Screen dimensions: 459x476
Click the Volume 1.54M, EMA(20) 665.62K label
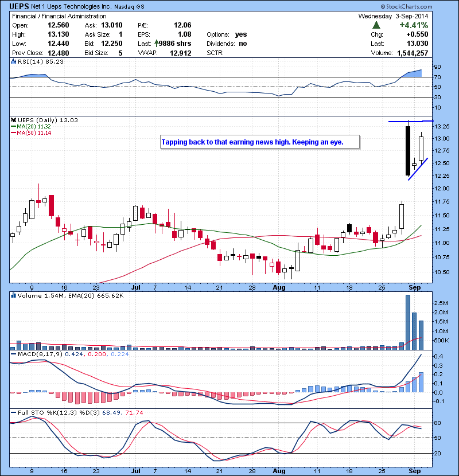(71, 295)
